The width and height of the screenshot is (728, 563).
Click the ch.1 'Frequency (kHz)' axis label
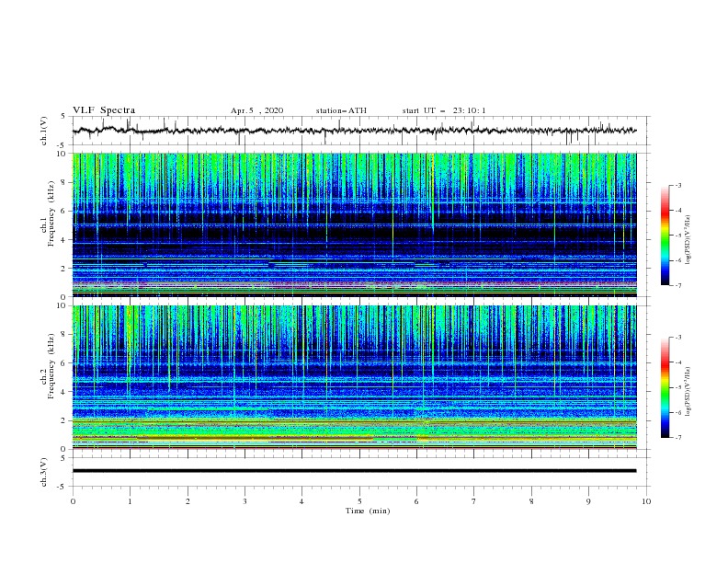[x=51, y=214]
